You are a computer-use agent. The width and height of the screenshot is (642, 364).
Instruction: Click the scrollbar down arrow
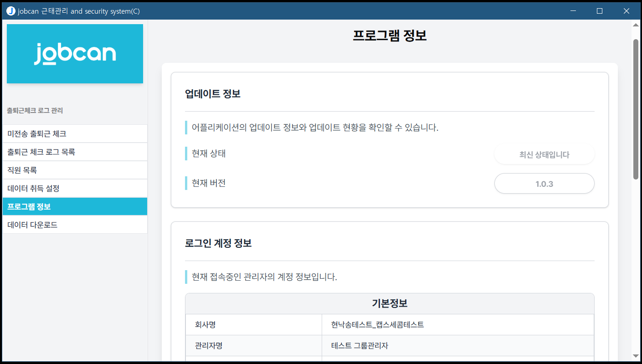pos(636,356)
